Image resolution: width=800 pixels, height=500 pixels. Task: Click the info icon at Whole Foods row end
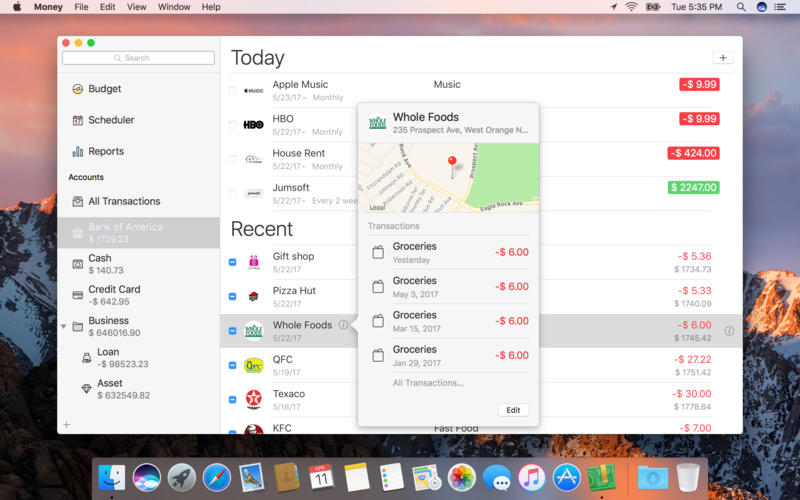click(x=729, y=331)
